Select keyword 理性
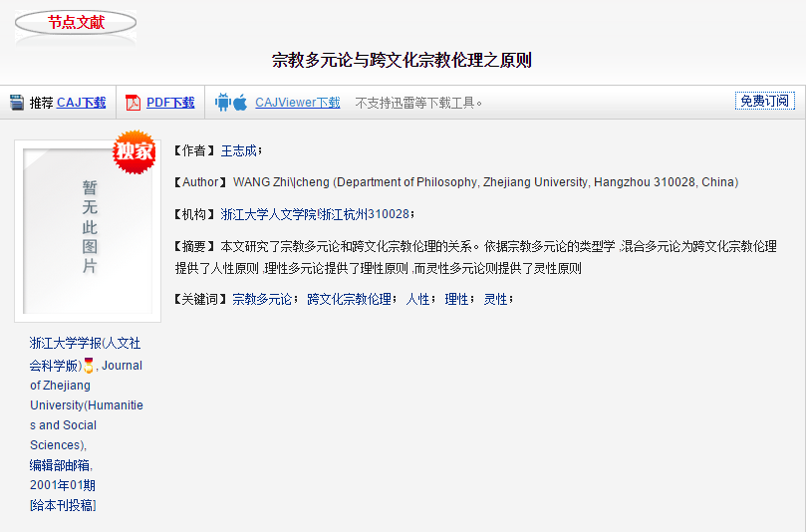The height and width of the screenshot is (532, 809). point(456,299)
